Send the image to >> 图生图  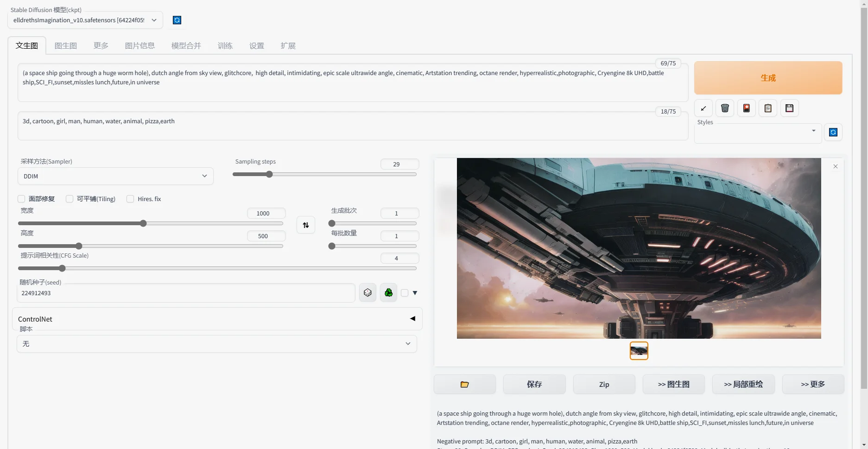pos(674,384)
